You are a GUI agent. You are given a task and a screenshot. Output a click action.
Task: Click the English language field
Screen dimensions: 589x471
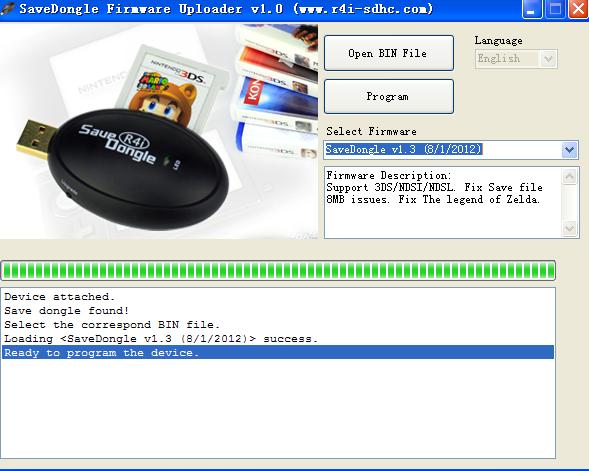click(x=508, y=59)
